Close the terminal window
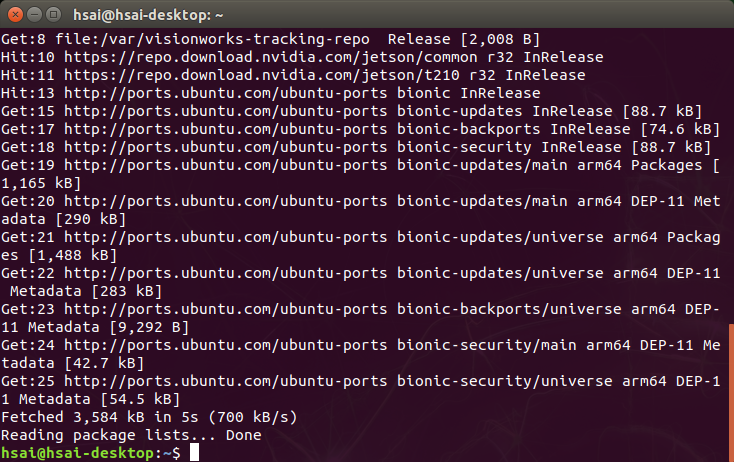The height and width of the screenshot is (462, 734). coord(15,15)
